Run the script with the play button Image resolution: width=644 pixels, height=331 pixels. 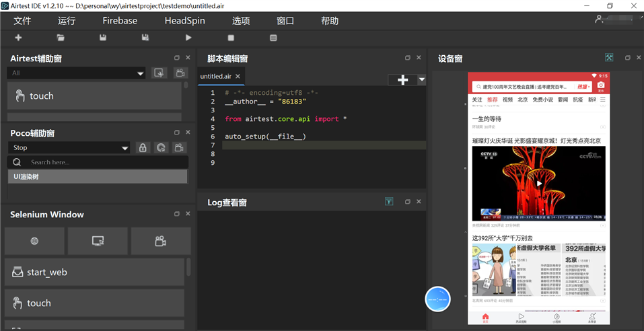(188, 38)
